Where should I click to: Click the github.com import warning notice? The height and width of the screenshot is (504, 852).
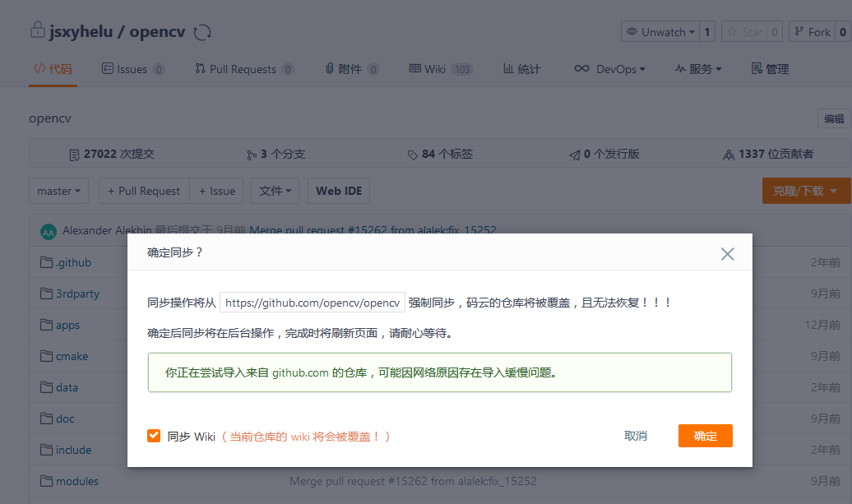coord(440,372)
